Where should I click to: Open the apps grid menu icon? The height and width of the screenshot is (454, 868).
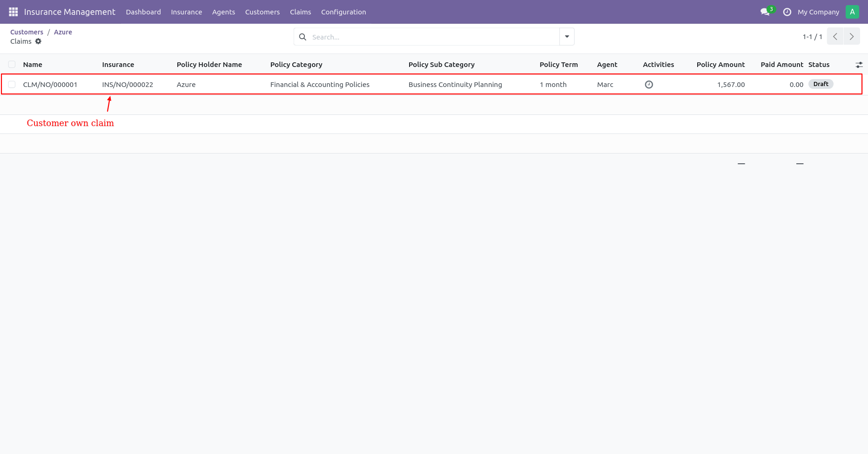tap(13, 12)
